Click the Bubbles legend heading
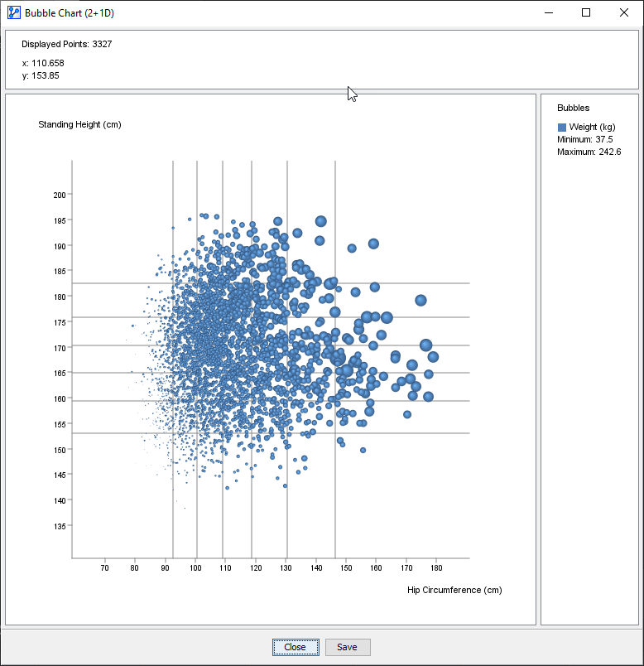 pyautogui.click(x=573, y=109)
